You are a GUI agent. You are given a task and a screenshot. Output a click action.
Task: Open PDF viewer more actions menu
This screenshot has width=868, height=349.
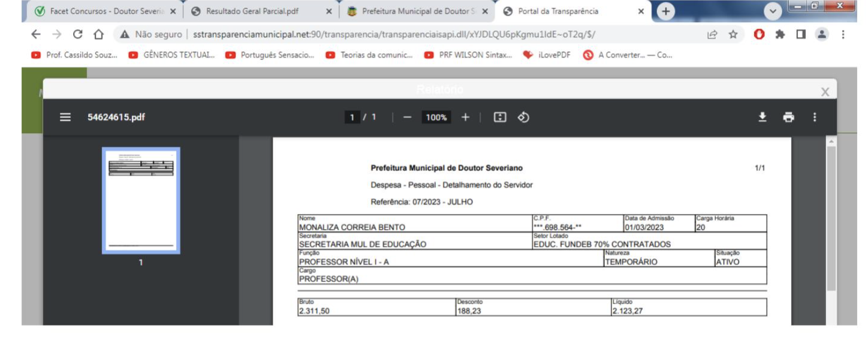click(814, 118)
